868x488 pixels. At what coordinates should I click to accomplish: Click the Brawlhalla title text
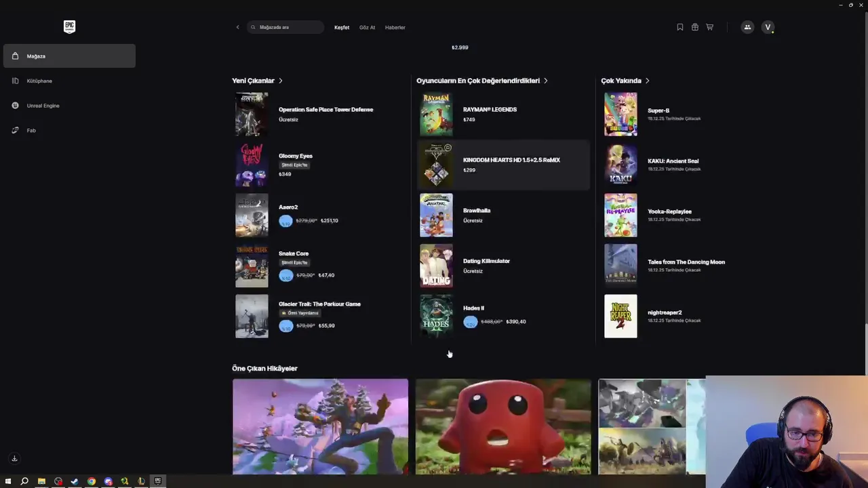point(477,211)
